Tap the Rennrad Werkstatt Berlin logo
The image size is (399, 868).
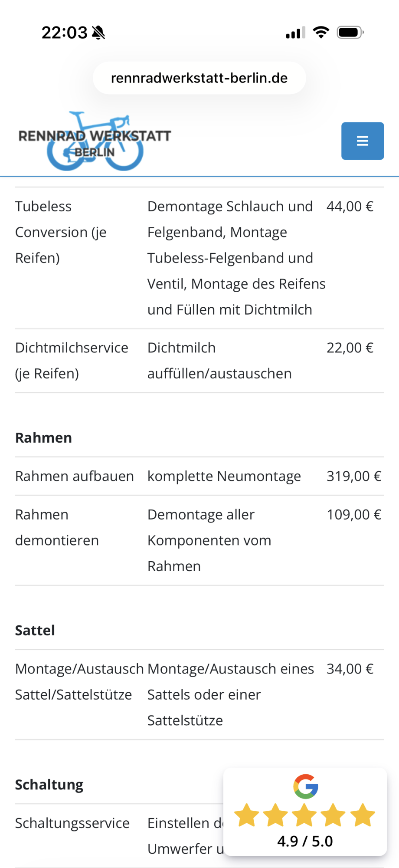click(x=95, y=141)
